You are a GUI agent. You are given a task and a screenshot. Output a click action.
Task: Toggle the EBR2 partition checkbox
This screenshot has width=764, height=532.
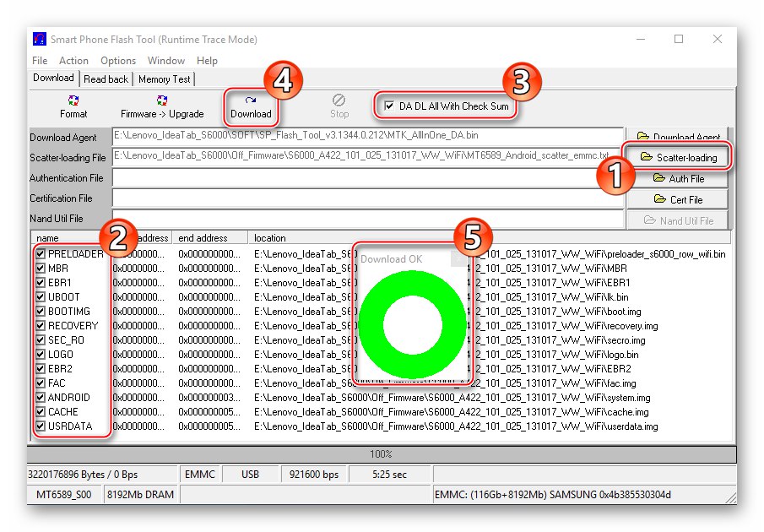pyautogui.click(x=41, y=369)
